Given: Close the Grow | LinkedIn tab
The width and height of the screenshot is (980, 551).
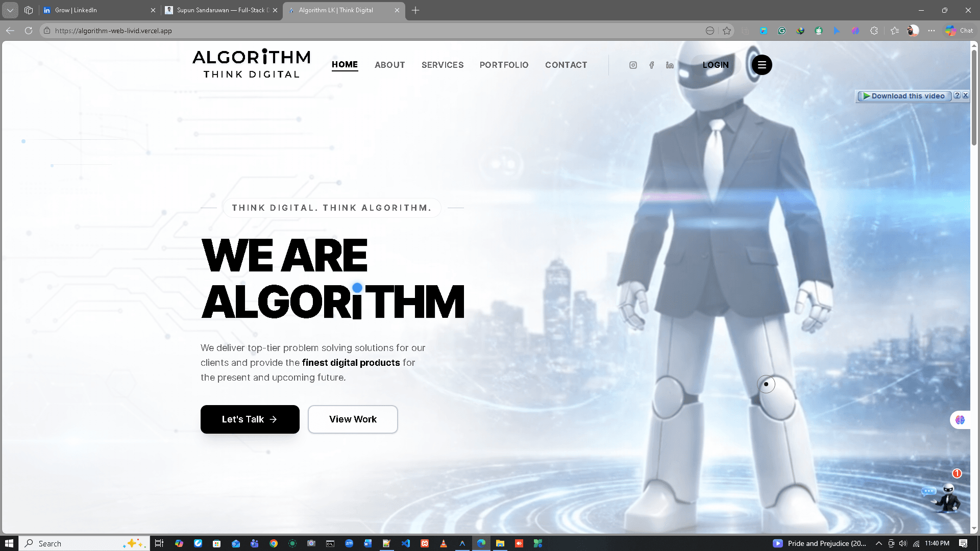Looking at the screenshot, I should point(153,10).
